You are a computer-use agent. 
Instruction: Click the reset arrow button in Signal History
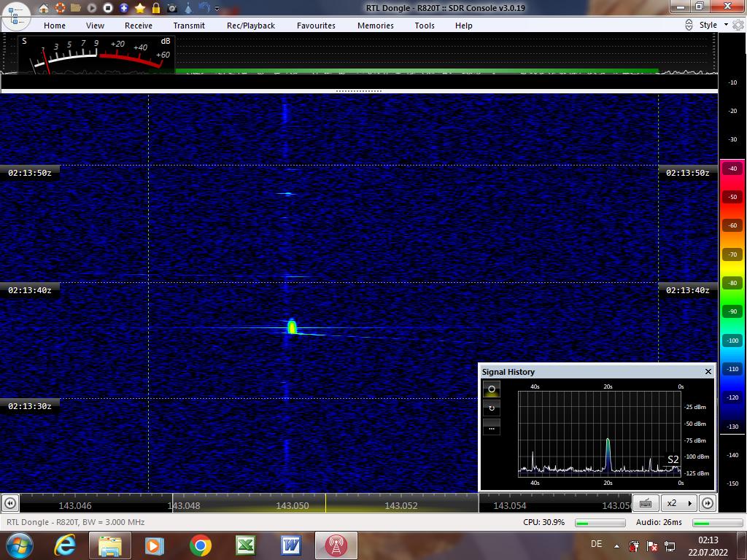(x=492, y=408)
